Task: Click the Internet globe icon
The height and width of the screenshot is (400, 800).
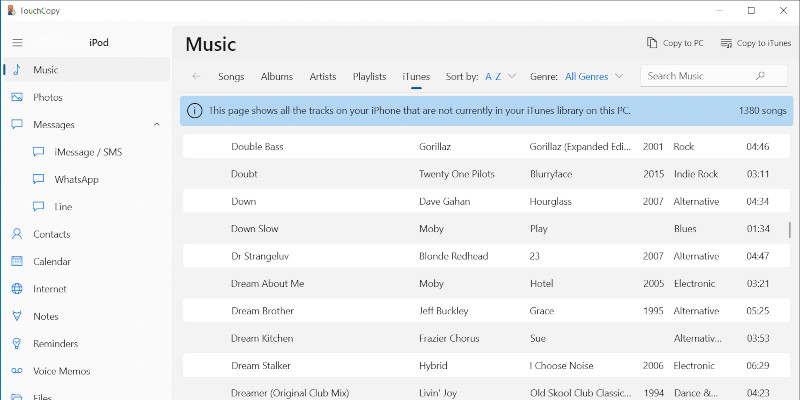Action: (x=17, y=289)
